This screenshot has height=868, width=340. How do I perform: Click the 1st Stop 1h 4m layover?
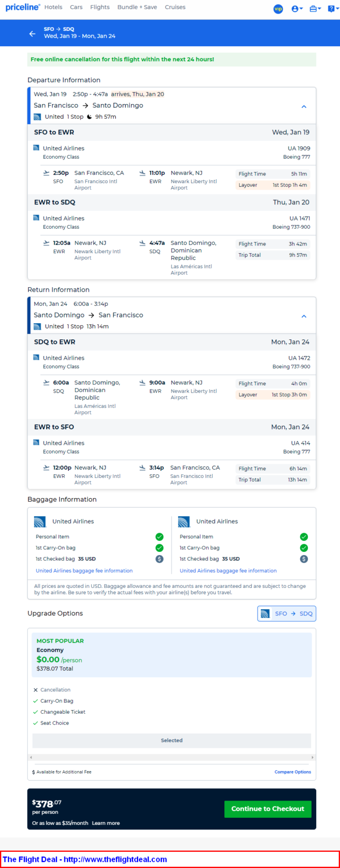pos(273,185)
